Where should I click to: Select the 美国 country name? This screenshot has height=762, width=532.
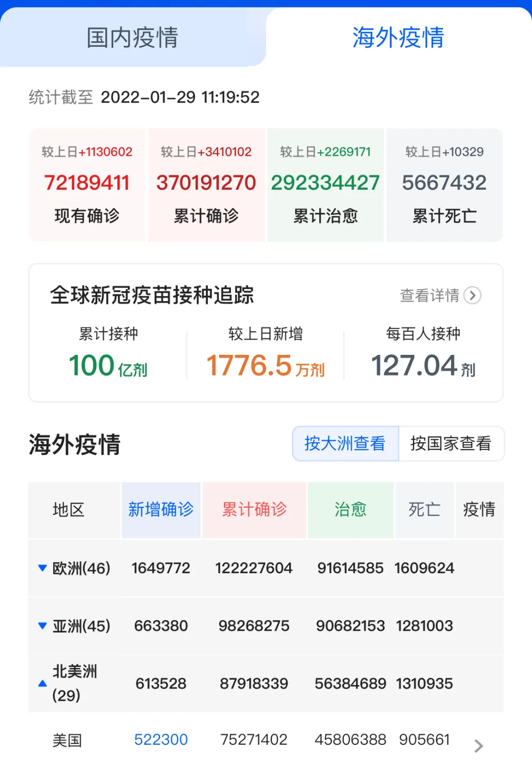click(x=67, y=740)
